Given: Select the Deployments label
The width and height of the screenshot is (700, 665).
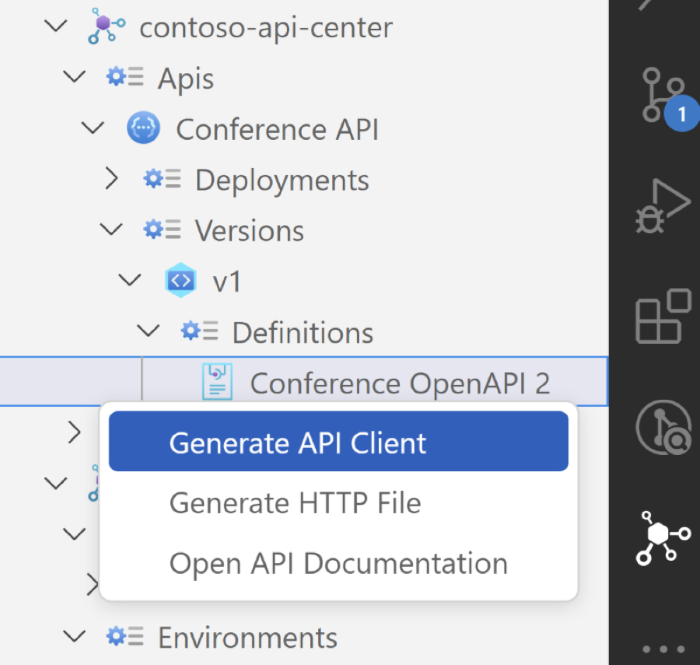Looking at the screenshot, I should (x=282, y=180).
